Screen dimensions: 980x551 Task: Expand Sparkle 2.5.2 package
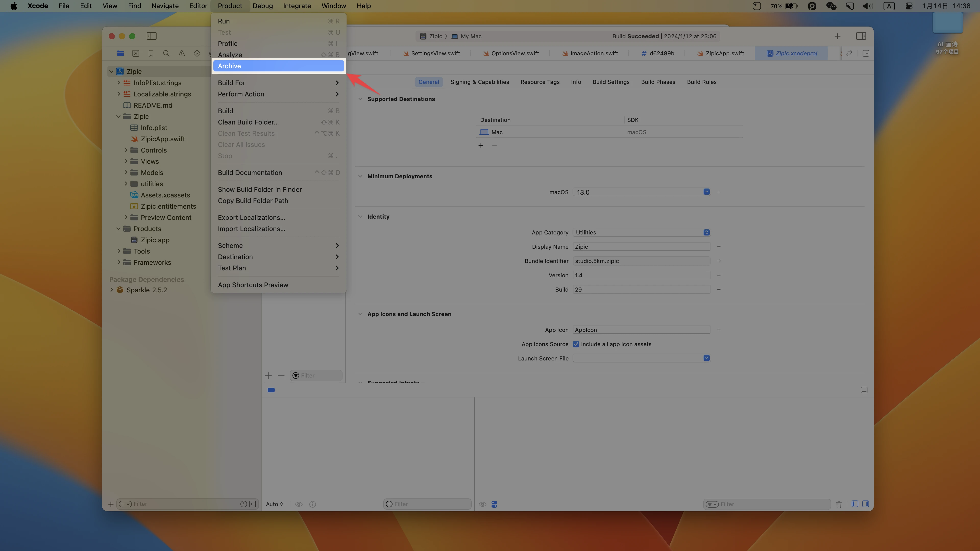[112, 290]
